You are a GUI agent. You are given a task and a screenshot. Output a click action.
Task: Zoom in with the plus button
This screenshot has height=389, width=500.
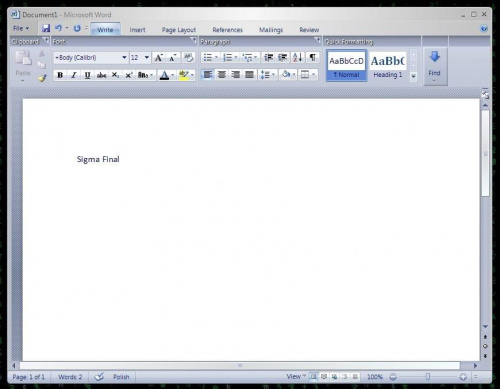(x=463, y=377)
